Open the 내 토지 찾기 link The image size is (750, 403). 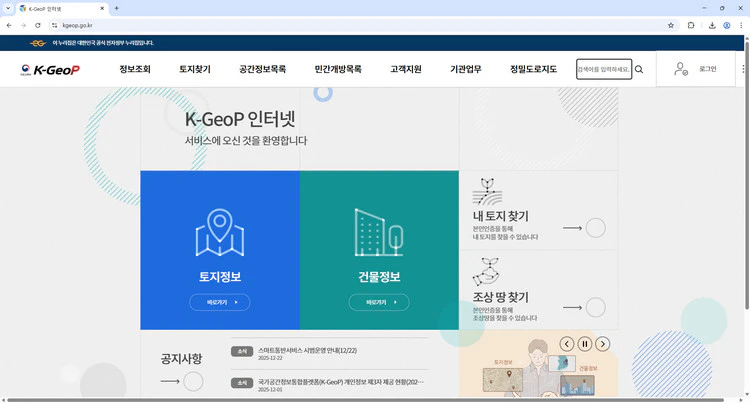tap(500, 216)
